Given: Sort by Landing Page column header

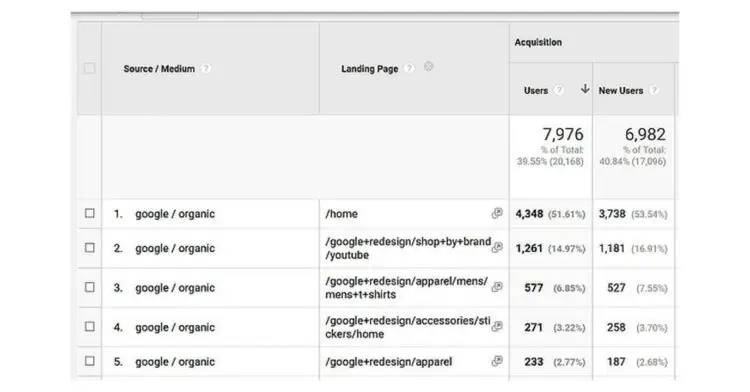Looking at the screenshot, I should [x=369, y=69].
